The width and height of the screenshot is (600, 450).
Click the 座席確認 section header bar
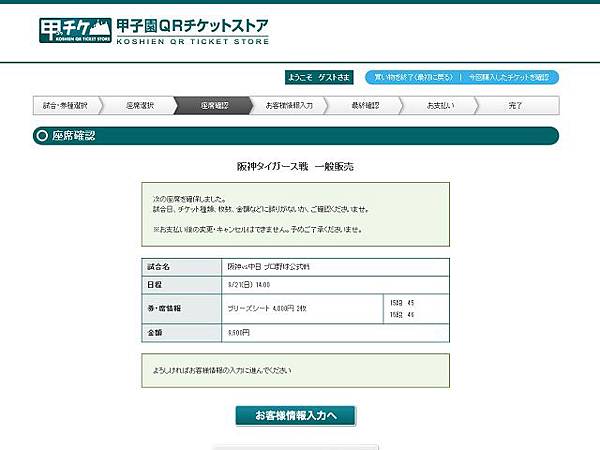(296, 136)
